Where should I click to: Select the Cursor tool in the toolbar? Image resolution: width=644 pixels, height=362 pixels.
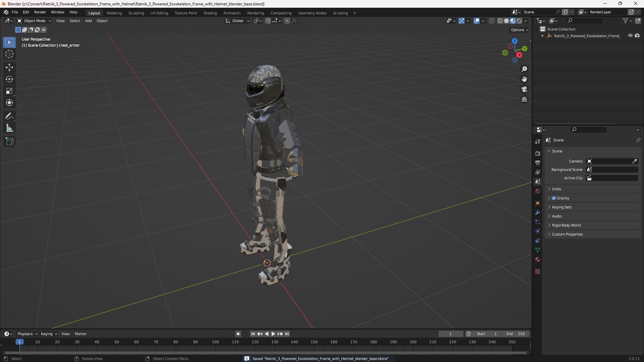pos(9,54)
